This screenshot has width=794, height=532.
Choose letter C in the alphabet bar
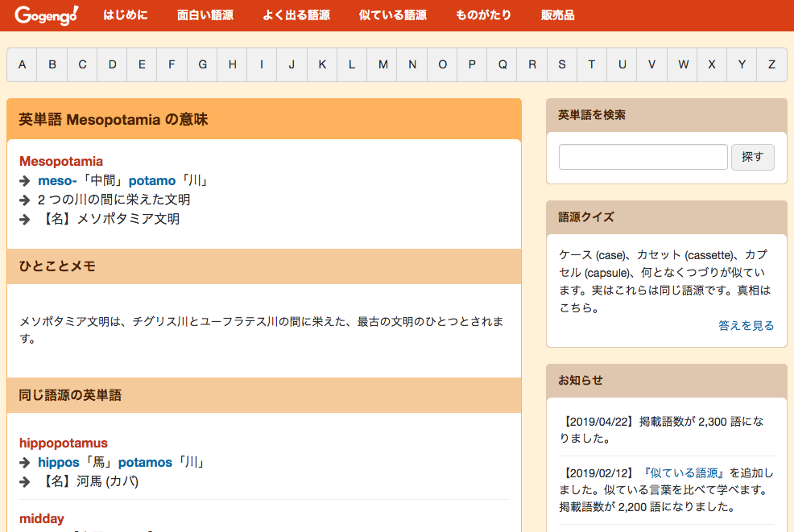point(82,65)
